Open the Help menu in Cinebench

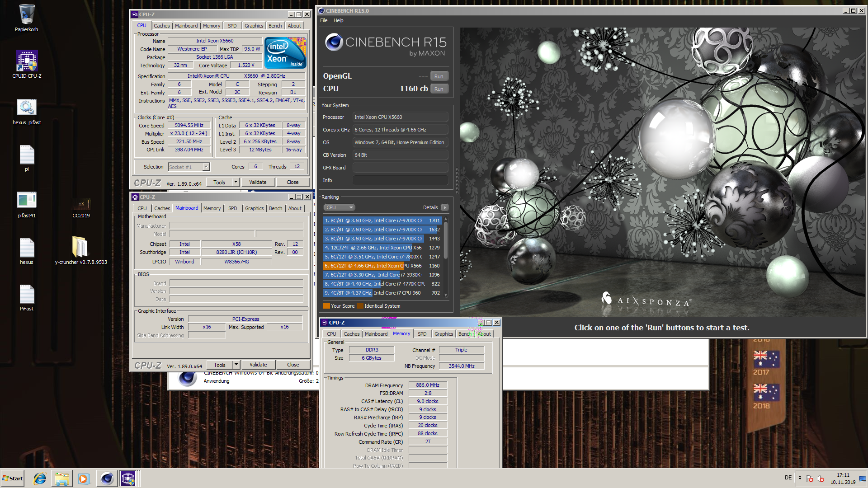(338, 20)
